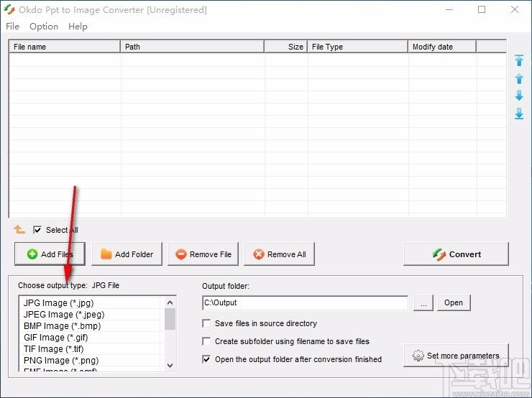
Task: Open the File menu
Action: tap(12, 27)
